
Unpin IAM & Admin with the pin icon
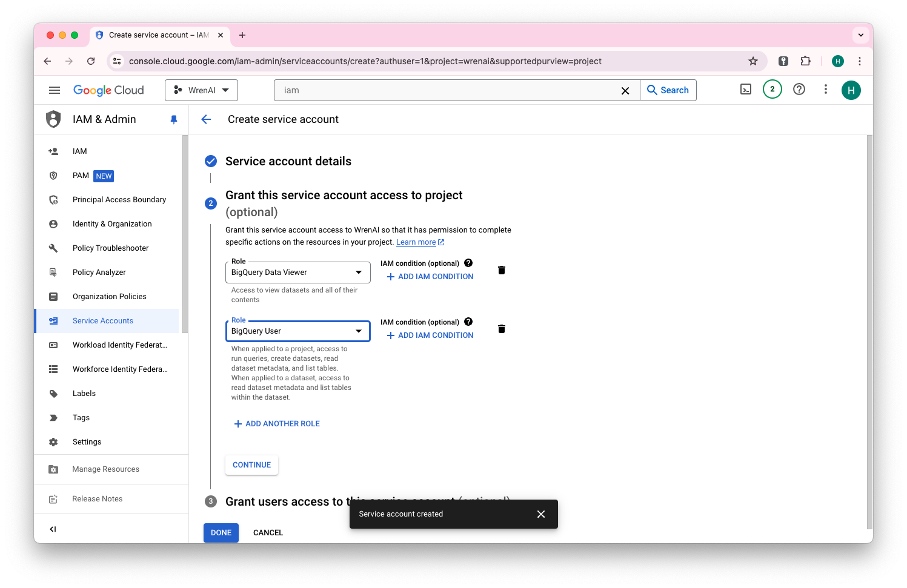174,119
